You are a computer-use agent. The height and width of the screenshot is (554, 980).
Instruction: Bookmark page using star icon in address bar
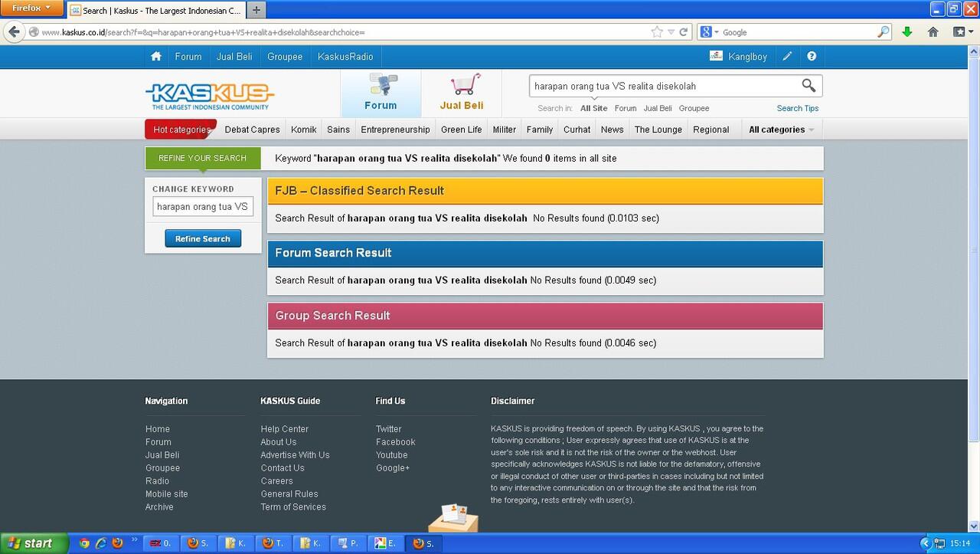657,32
